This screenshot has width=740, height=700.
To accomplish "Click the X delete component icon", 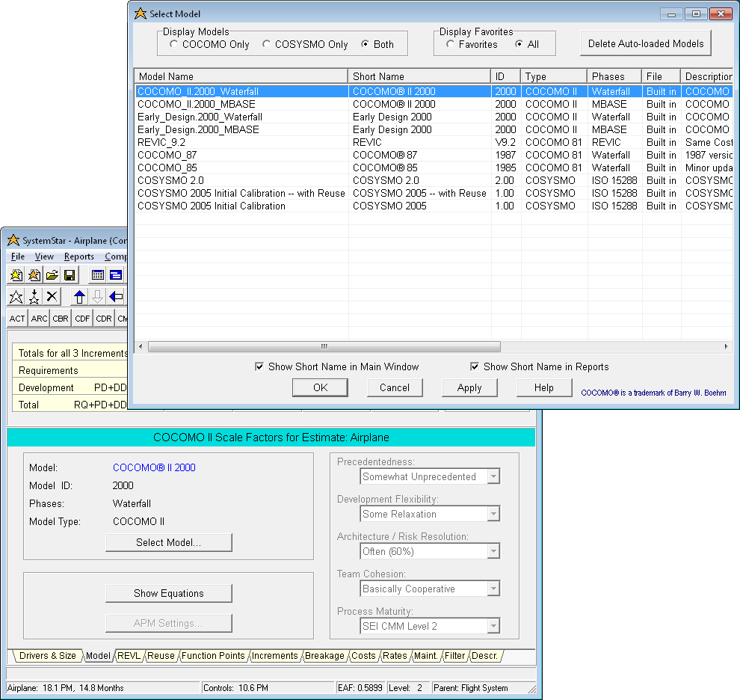I will tap(52, 297).
